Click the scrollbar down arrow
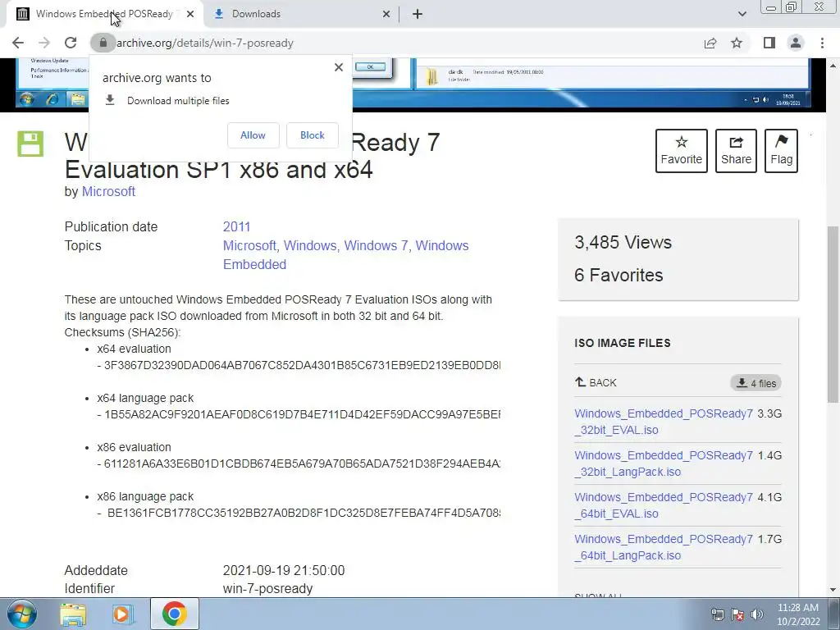This screenshot has height=630, width=840. 833,590
